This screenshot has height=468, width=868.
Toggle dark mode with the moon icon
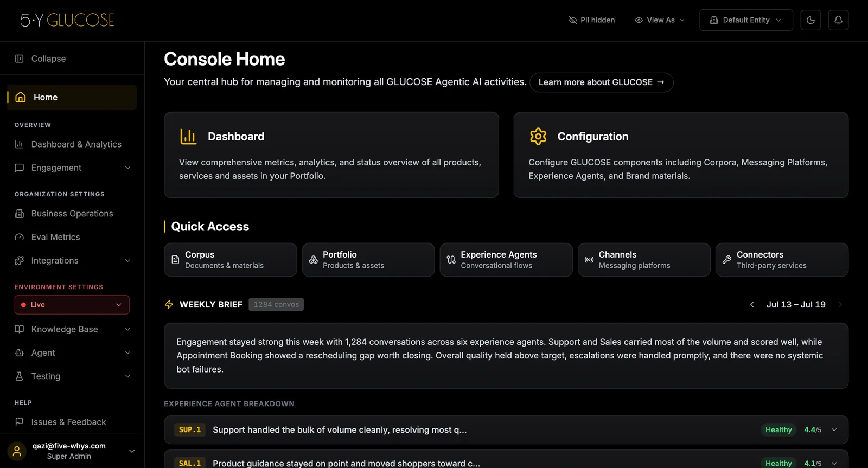(810, 20)
